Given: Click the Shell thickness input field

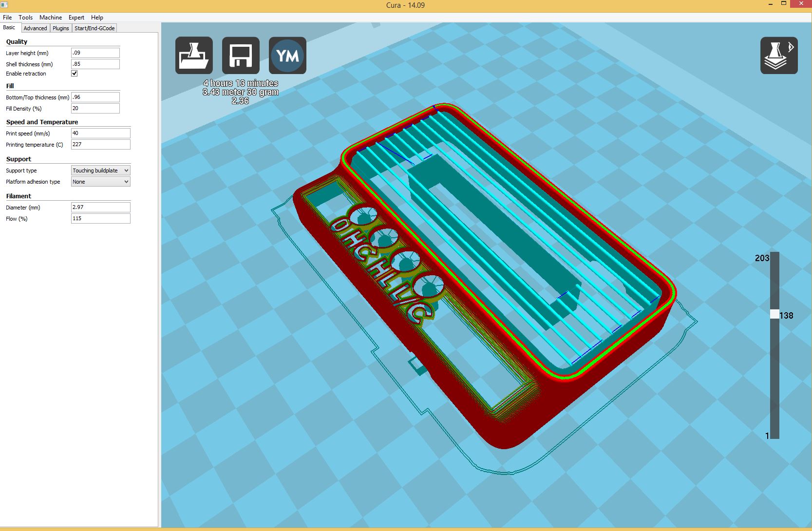Looking at the screenshot, I should (x=95, y=64).
